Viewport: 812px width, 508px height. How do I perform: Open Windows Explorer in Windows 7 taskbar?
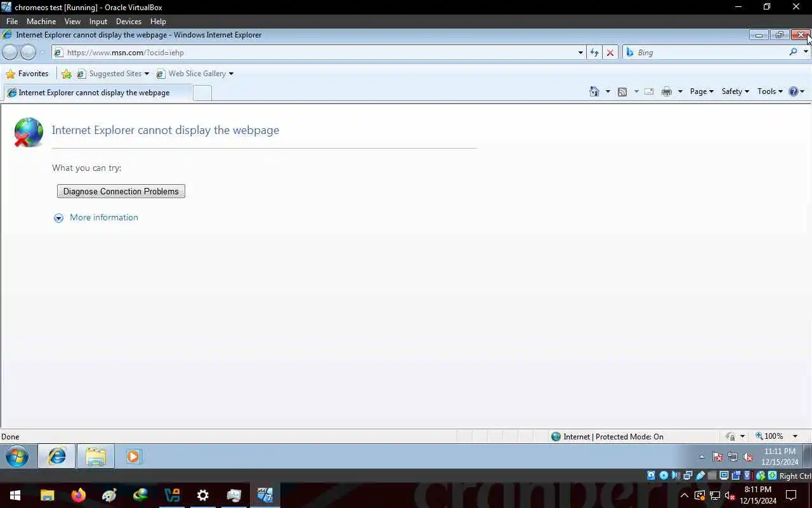pos(96,456)
